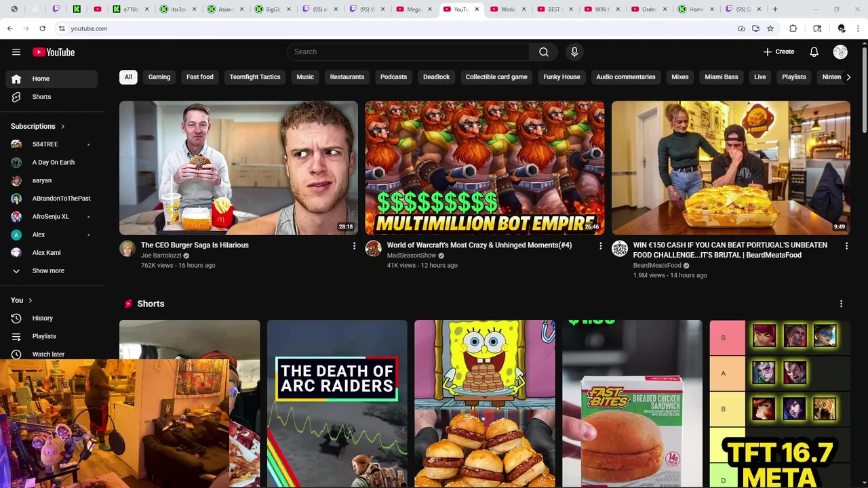Expand Show more subscriptions
Screen dimensions: 868x488
tap(52, 270)
